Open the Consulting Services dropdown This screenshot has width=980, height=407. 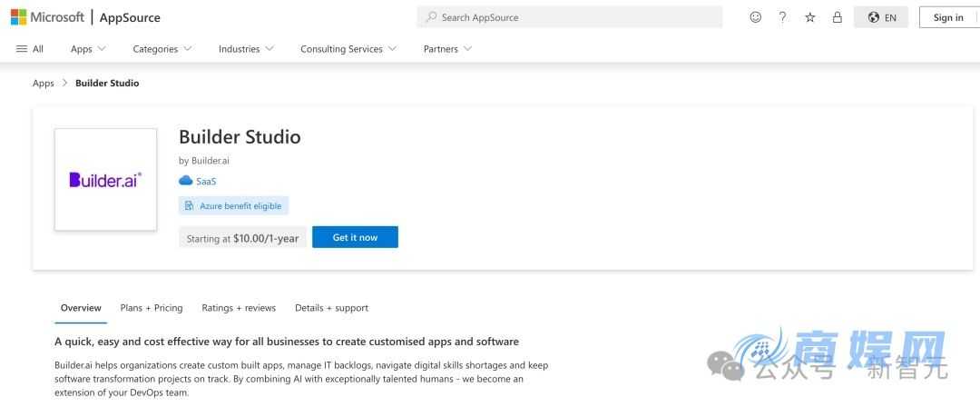coord(348,49)
